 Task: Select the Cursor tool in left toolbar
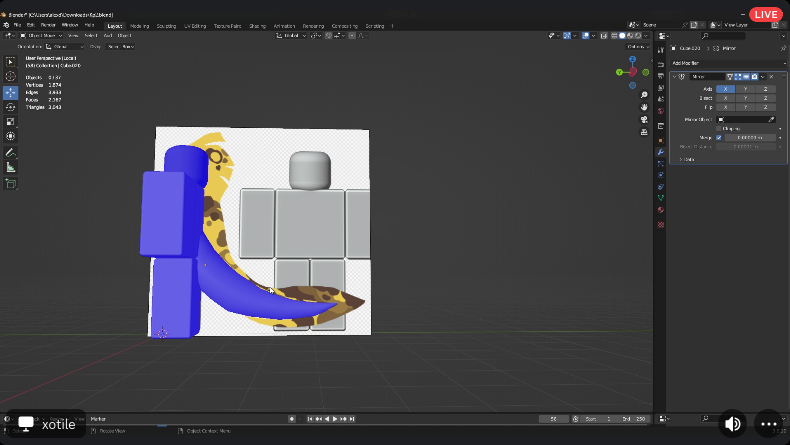[10, 77]
